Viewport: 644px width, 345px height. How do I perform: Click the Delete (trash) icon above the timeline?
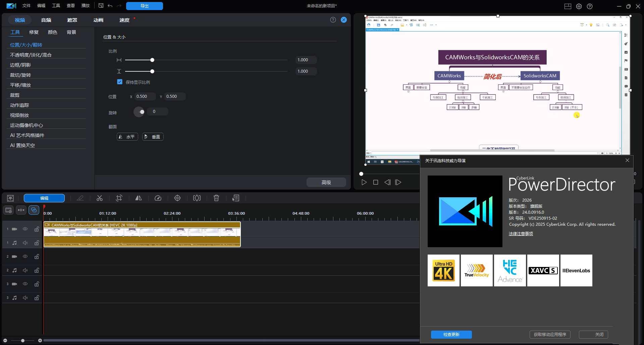point(216,198)
